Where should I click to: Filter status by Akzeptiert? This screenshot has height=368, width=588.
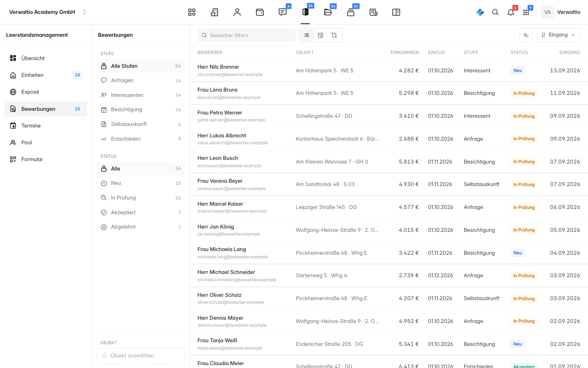[141, 212]
